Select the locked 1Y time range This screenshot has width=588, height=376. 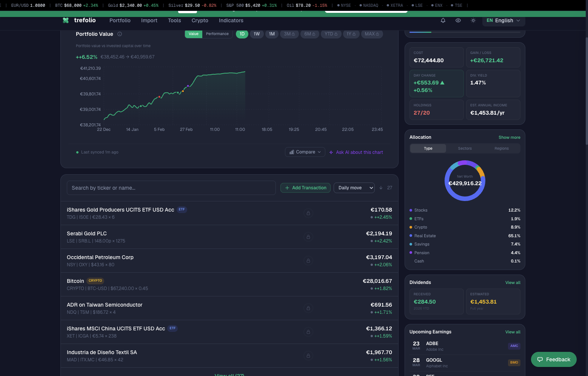click(351, 34)
